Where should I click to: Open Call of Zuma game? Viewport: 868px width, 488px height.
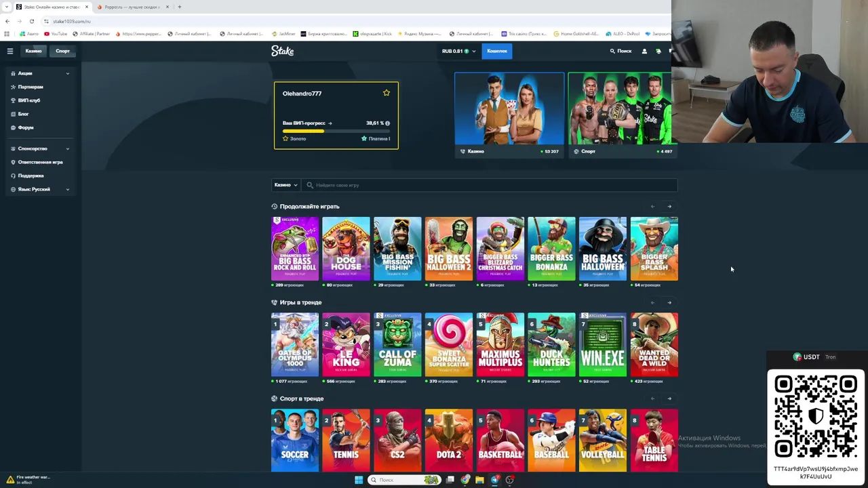coord(397,345)
